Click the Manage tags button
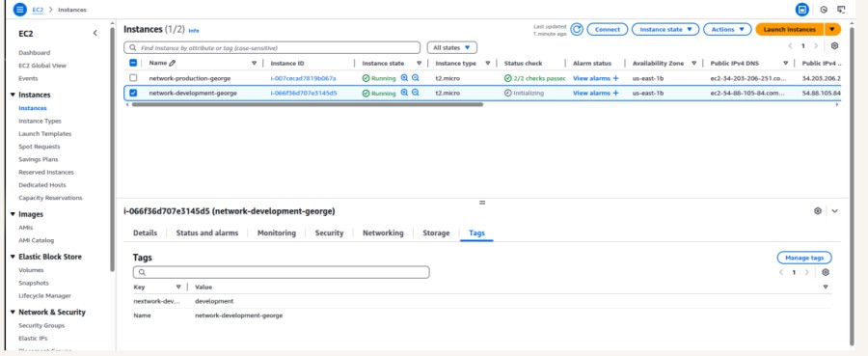This screenshot has height=356, width=868. (x=804, y=258)
